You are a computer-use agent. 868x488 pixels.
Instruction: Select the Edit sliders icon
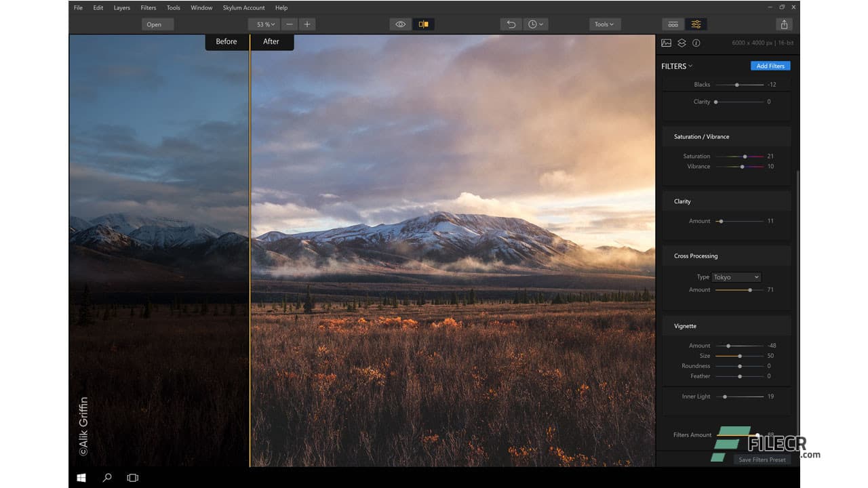(x=696, y=24)
